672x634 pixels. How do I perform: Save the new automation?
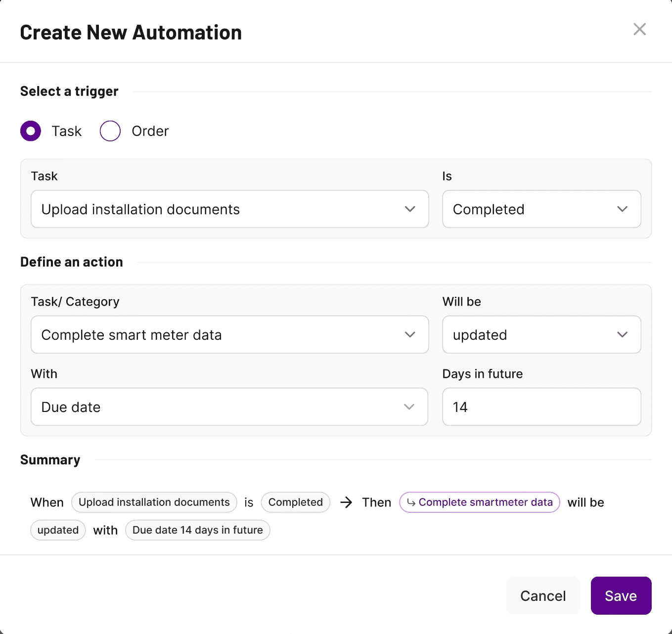click(x=621, y=596)
